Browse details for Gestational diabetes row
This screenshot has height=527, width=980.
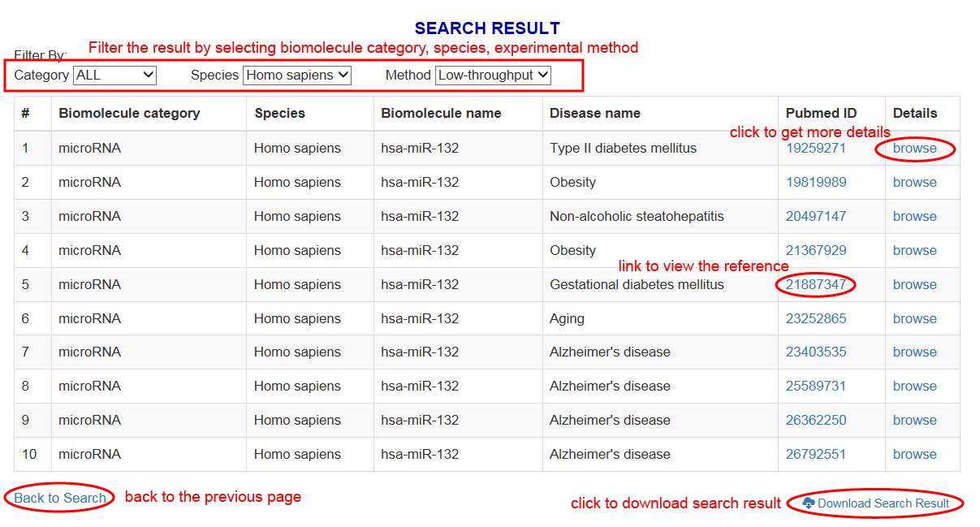tap(914, 284)
